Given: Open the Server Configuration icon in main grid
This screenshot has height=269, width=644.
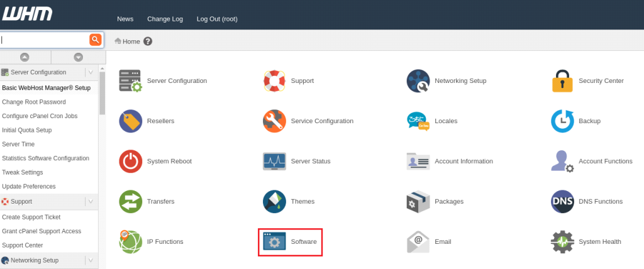Looking at the screenshot, I should pos(131,81).
